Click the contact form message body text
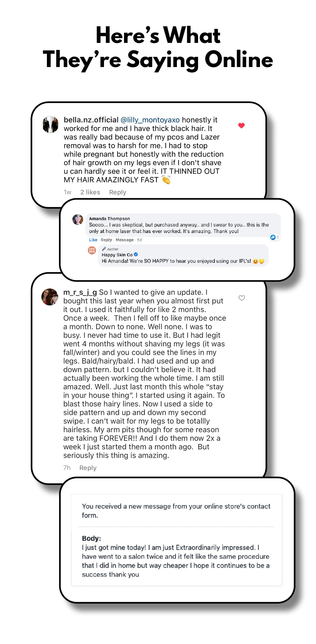This screenshot has width=316, height=644. [176, 561]
